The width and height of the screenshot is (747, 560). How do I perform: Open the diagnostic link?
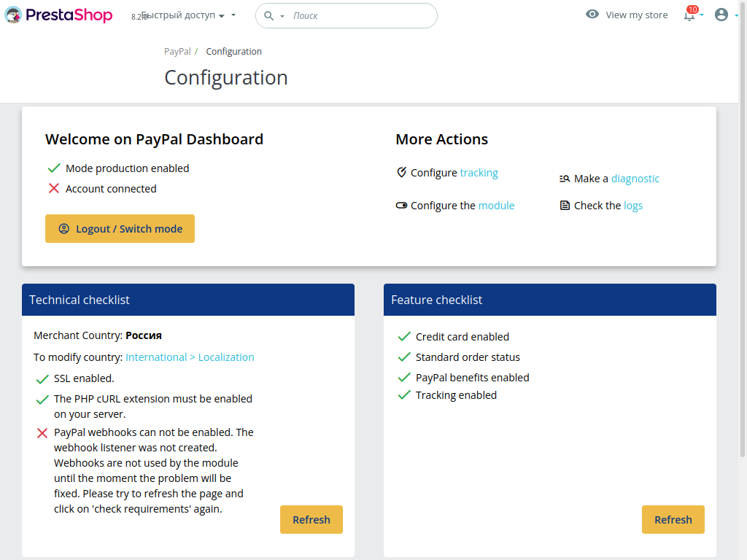point(635,179)
